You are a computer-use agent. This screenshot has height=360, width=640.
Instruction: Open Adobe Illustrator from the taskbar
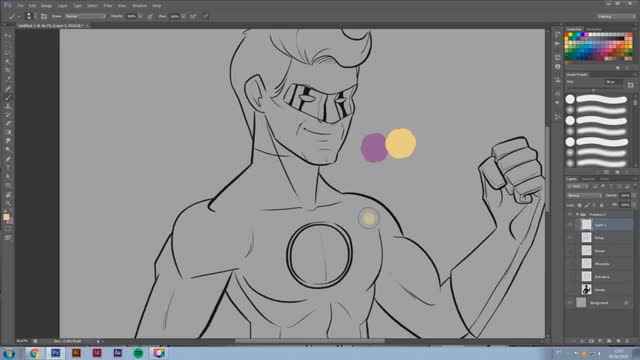[x=76, y=353]
